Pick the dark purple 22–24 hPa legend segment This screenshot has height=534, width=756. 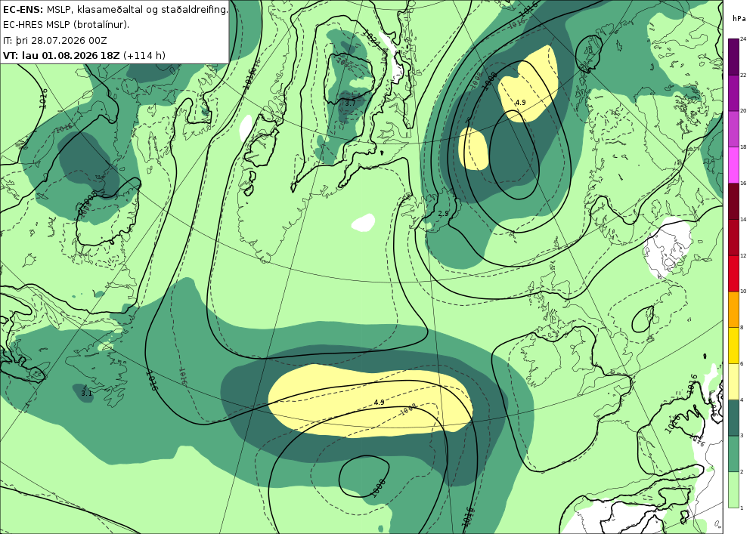click(x=734, y=57)
